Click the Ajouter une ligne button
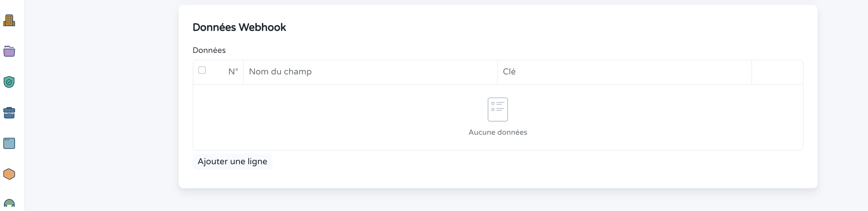The height and width of the screenshot is (211, 868). [x=233, y=161]
